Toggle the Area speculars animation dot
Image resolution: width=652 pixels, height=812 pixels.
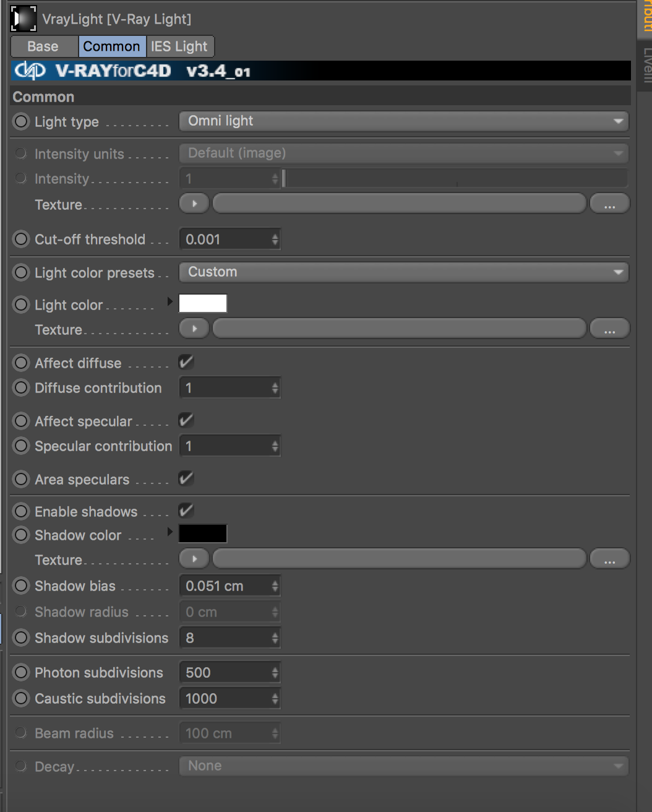(x=22, y=479)
